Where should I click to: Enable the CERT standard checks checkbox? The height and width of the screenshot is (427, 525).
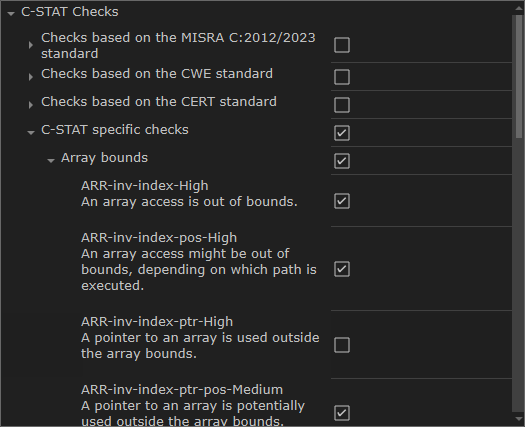tap(342, 105)
